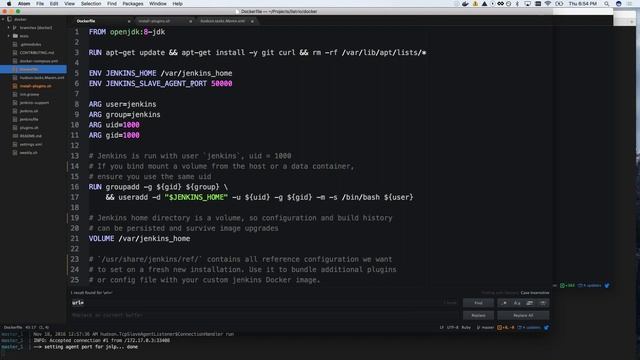Click the LF line ending selector
The image size is (640, 360).
(x=442, y=327)
